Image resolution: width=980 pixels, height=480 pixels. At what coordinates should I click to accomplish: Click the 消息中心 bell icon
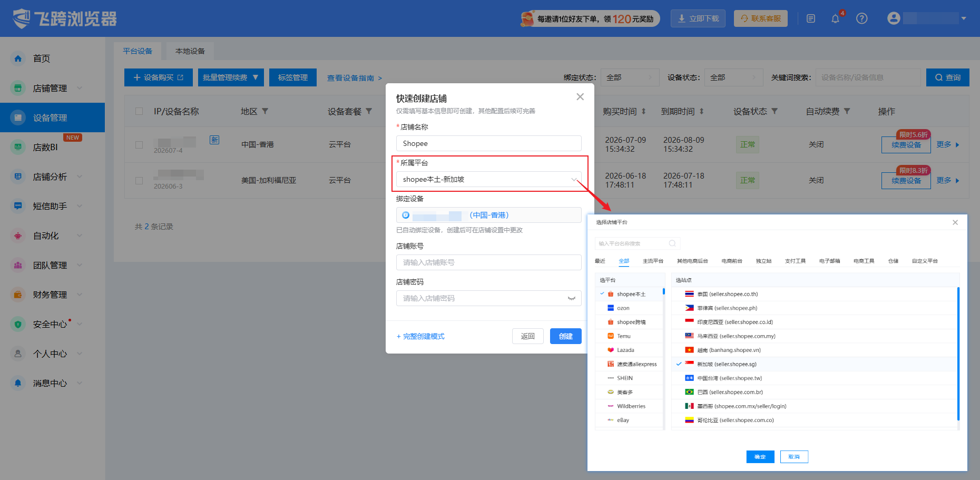(x=18, y=383)
